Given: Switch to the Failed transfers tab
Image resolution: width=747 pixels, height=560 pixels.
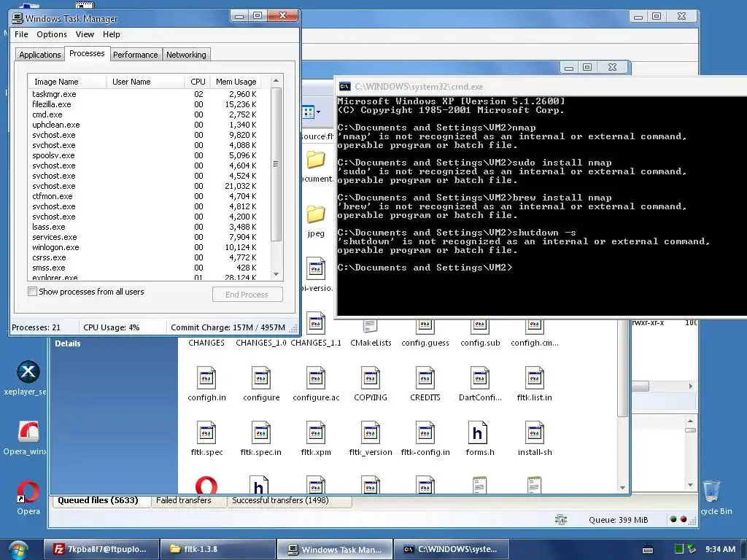Looking at the screenshot, I should (x=184, y=500).
